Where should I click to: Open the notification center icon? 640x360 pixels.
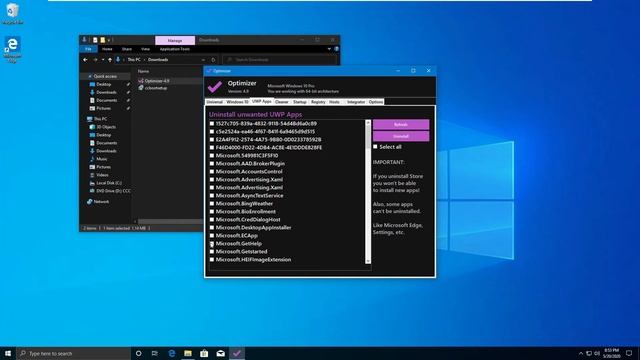point(629,353)
